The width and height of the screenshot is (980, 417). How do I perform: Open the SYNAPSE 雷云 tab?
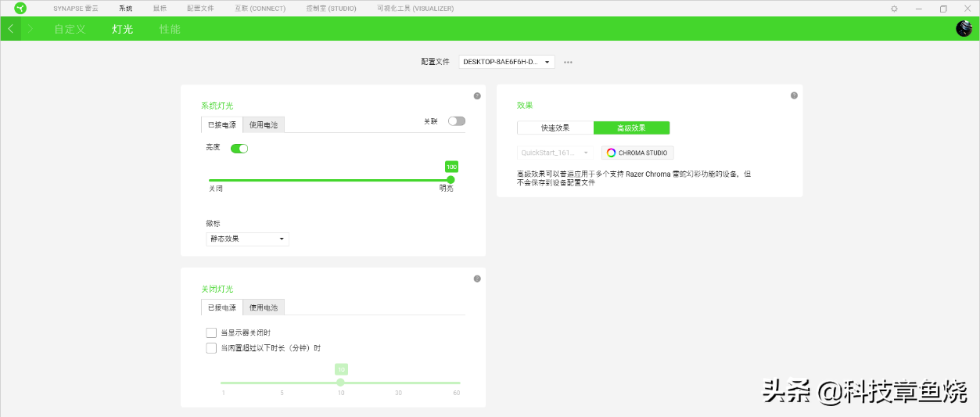(x=76, y=9)
